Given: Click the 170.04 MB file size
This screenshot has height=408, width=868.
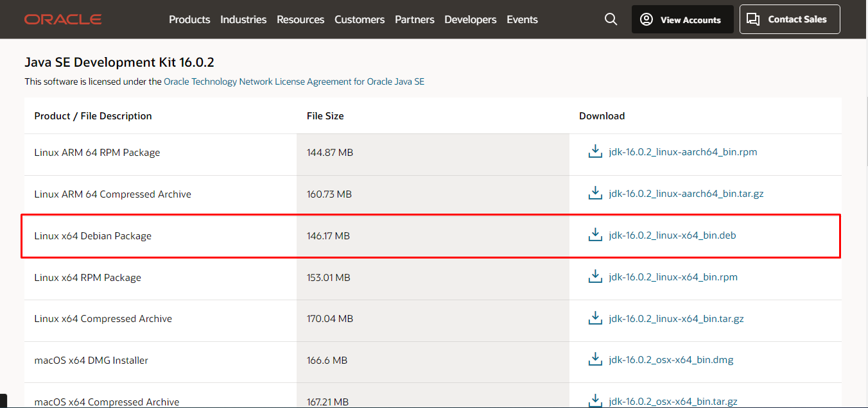Looking at the screenshot, I should click(330, 319).
